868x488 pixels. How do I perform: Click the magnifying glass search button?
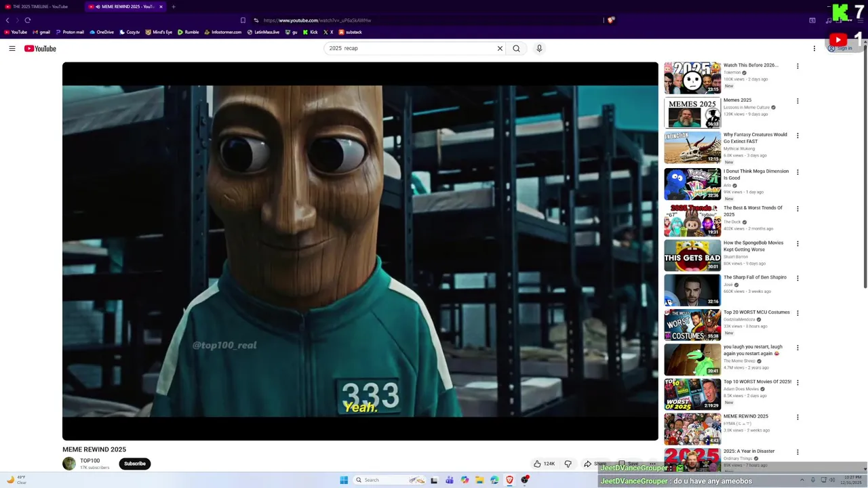[516, 48]
